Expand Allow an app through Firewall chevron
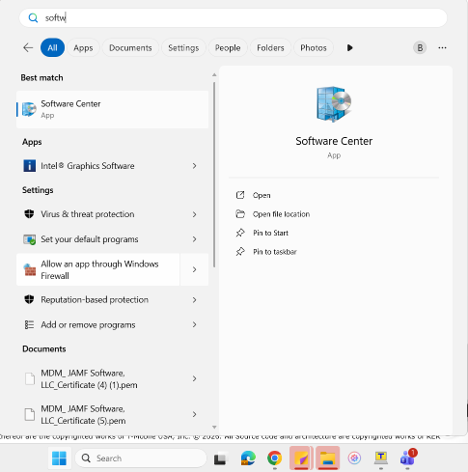This screenshot has width=468, height=472. click(194, 269)
